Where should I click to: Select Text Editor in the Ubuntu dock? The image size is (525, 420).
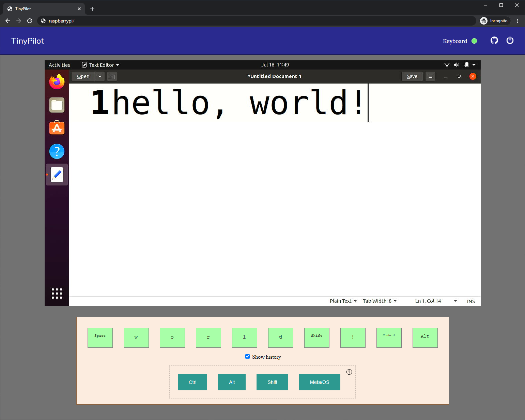click(x=57, y=175)
